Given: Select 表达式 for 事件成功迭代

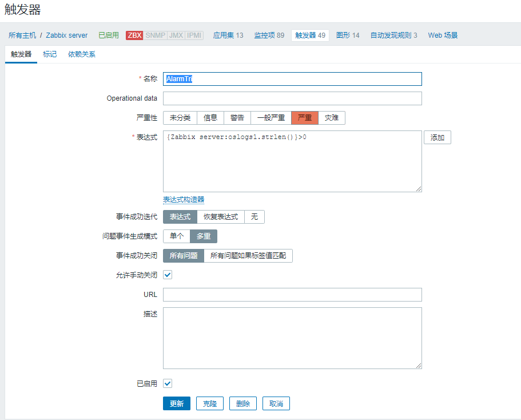Looking at the screenshot, I should pyautogui.click(x=180, y=217).
